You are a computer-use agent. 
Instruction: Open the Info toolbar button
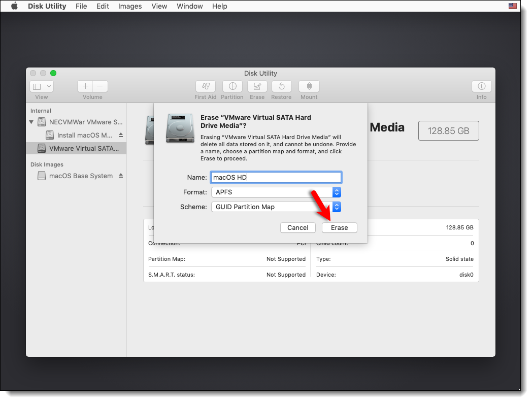pos(481,86)
